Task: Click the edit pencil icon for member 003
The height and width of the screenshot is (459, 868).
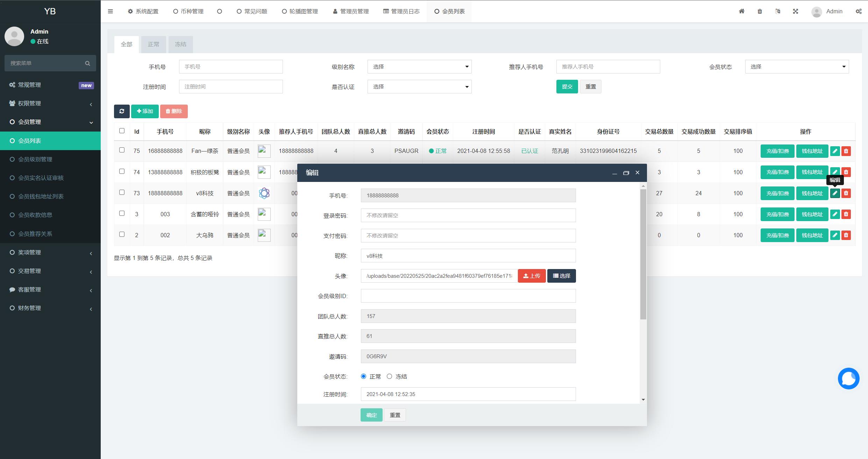Action: click(835, 214)
